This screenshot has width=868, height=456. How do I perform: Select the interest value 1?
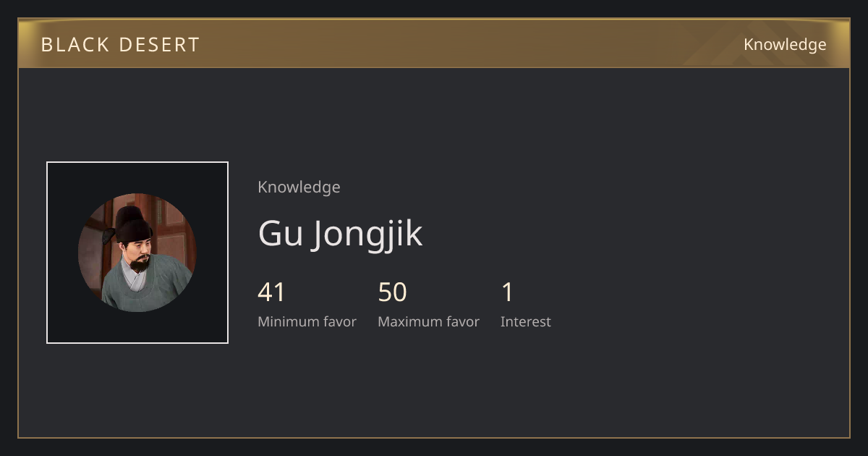pyautogui.click(x=507, y=292)
